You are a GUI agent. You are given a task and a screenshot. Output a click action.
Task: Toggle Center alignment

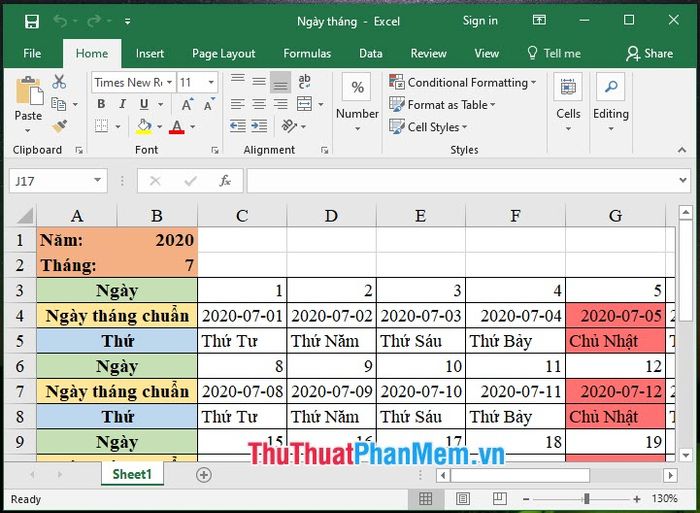tap(259, 104)
